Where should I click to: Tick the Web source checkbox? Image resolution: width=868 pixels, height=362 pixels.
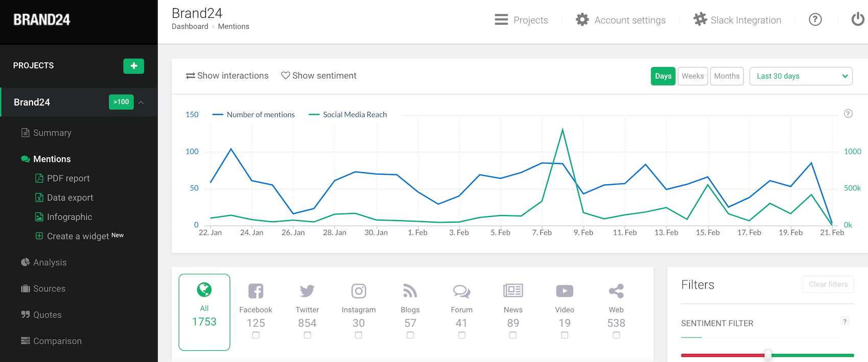[616, 335]
